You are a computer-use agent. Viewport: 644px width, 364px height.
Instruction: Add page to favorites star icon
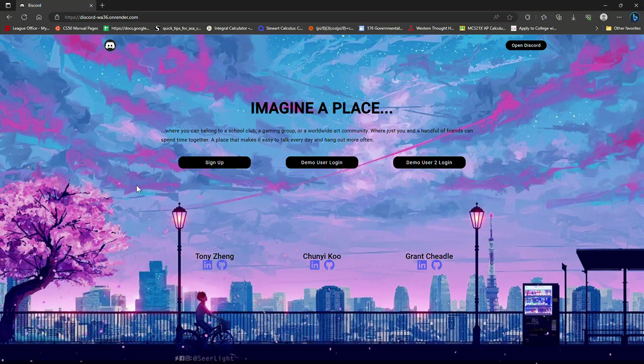tap(510, 17)
